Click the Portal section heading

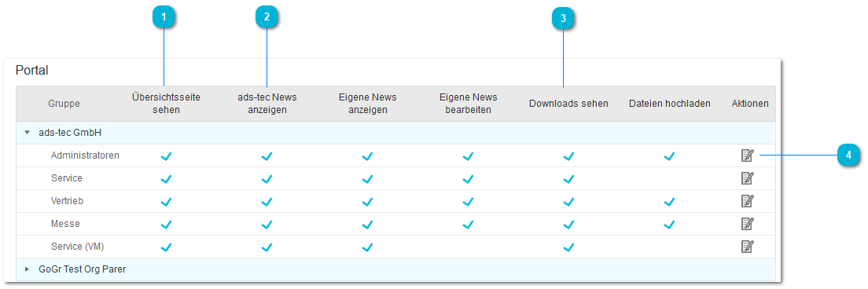(x=32, y=71)
